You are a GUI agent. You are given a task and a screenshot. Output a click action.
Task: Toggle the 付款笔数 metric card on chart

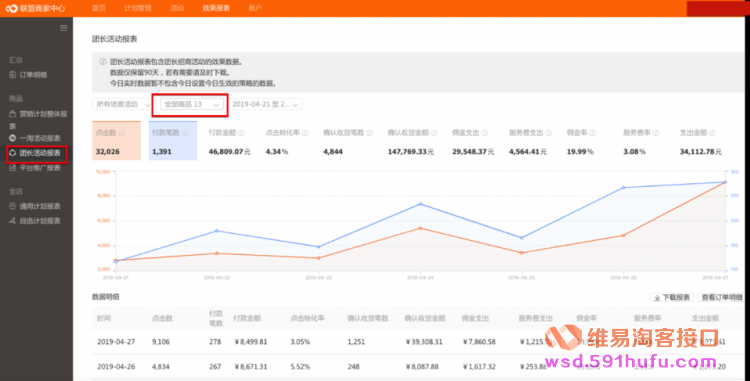(173, 141)
